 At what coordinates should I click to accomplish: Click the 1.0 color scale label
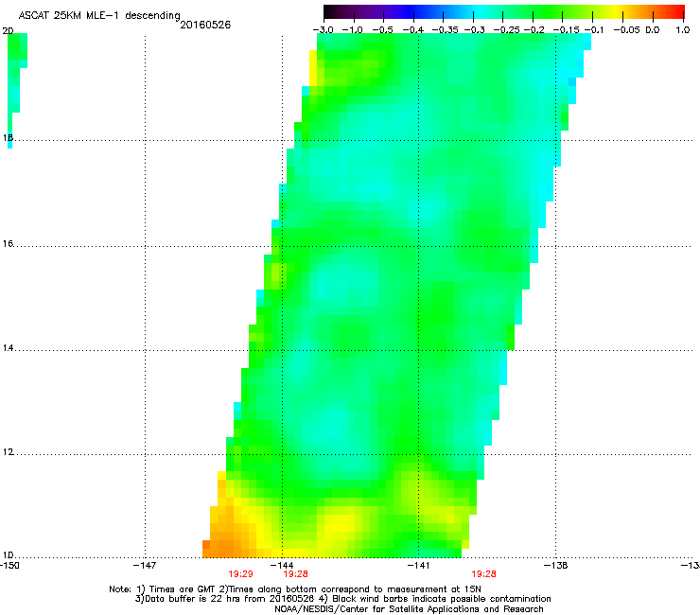pyautogui.click(x=683, y=30)
